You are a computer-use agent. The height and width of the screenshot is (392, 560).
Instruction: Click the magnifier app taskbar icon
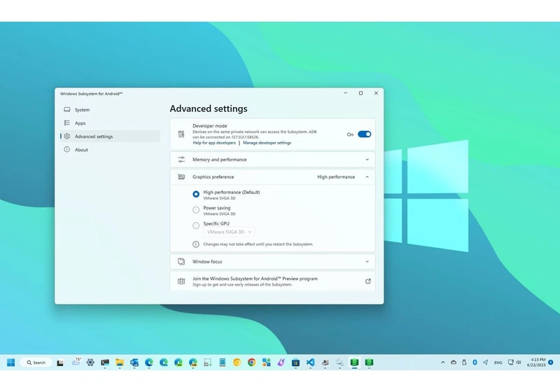tap(339, 363)
